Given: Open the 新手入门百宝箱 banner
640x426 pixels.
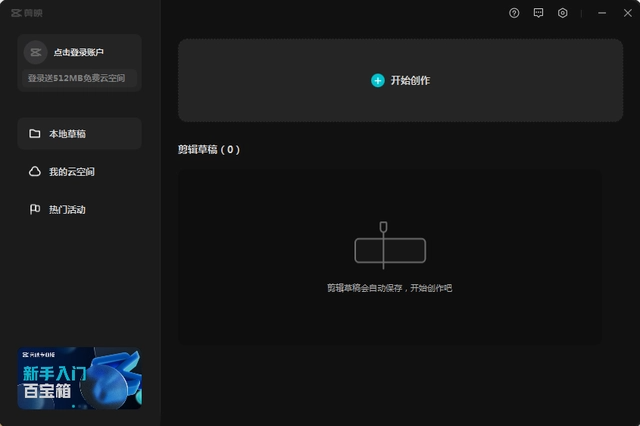Looking at the screenshot, I should click(x=80, y=378).
